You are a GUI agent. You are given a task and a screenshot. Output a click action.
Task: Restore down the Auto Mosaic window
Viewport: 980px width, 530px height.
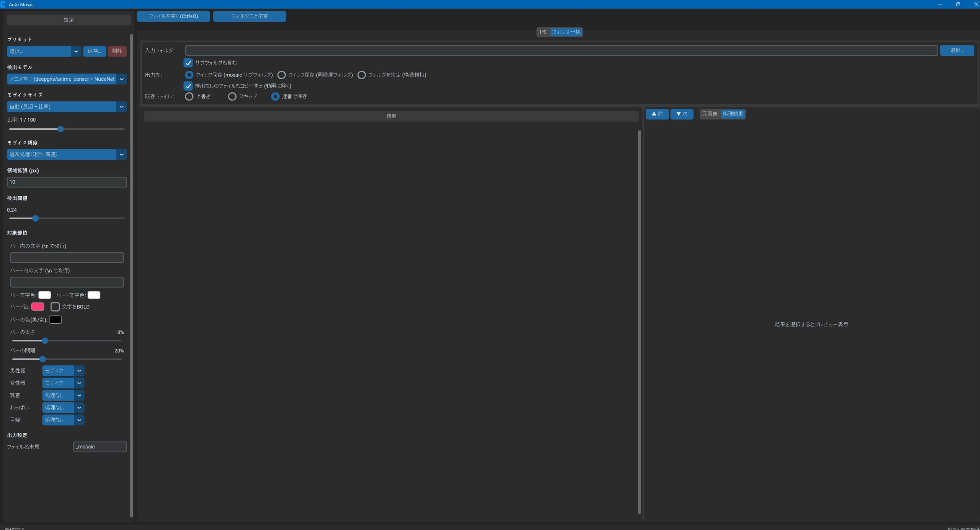tap(958, 4)
